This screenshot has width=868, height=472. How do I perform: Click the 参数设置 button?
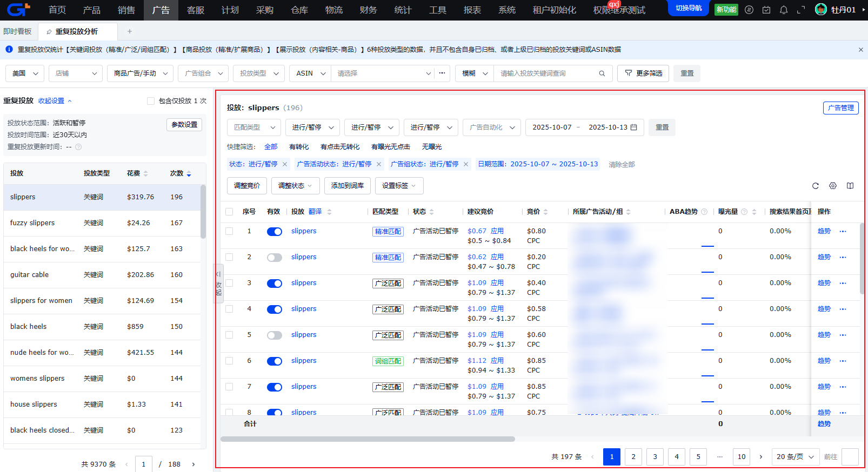(x=184, y=125)
